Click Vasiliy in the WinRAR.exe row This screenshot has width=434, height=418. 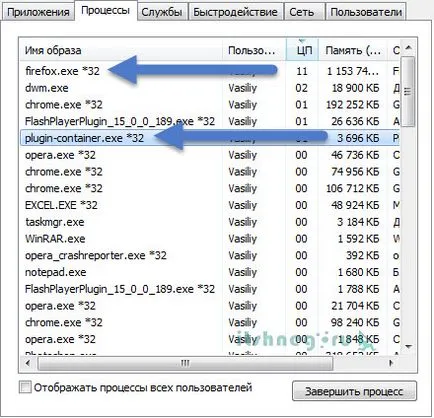coord(243,239)
